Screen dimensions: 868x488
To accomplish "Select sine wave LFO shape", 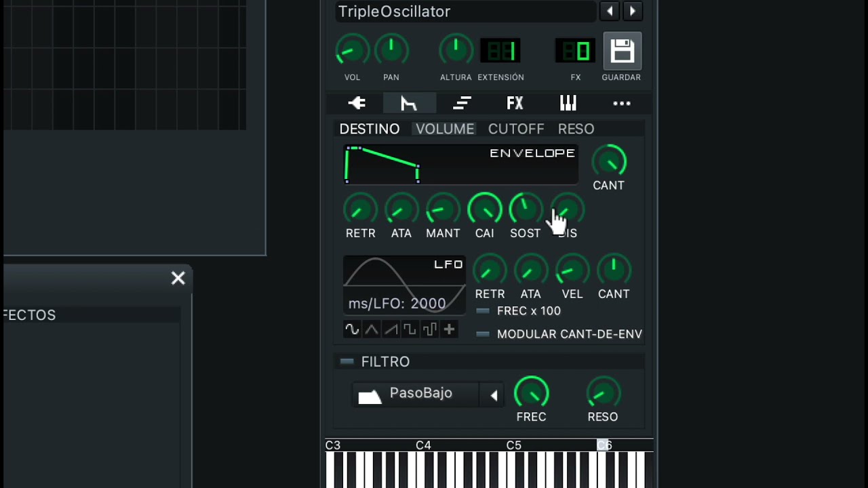I will coord(351,329).
